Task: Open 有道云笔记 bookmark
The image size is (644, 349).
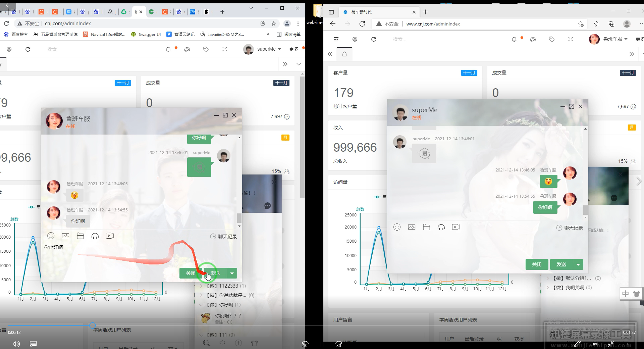Action: coord(180,34)
